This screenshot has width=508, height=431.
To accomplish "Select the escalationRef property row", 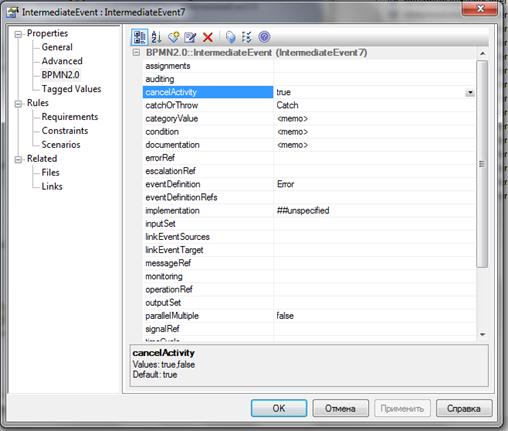I will [x=308, y=171].
